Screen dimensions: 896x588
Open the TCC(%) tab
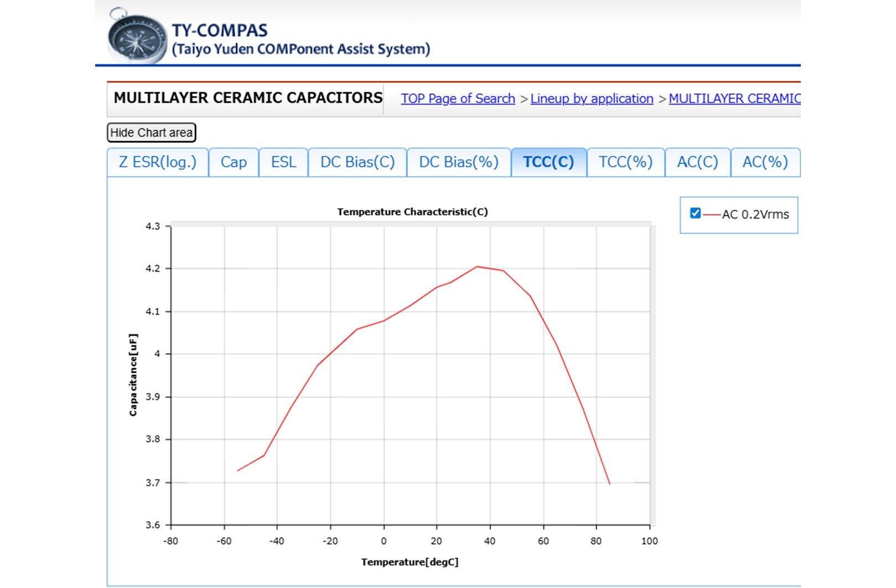pyautogui.click(x=625, y=162)
